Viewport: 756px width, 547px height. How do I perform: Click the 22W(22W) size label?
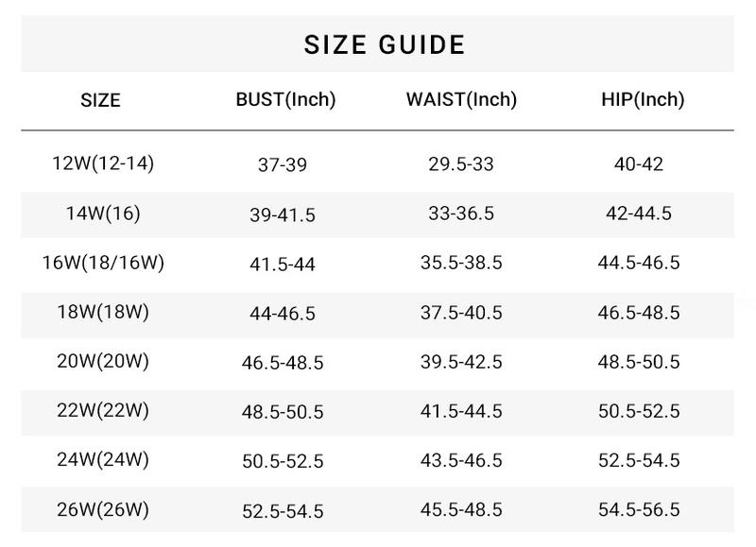pos(103,411)
